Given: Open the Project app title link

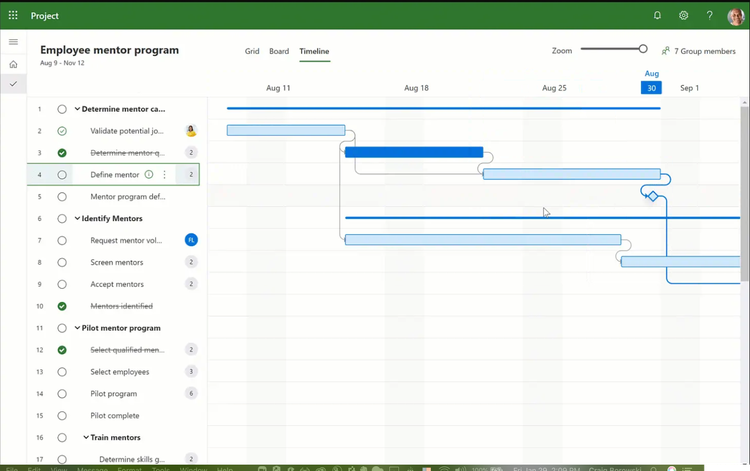Looking at the screenshot, I should pos(44,16).
